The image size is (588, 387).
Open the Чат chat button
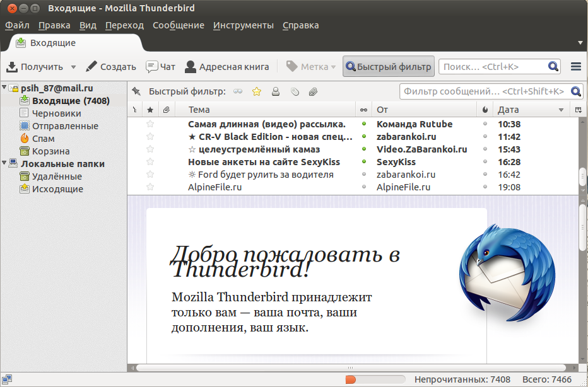coord(160,67)
